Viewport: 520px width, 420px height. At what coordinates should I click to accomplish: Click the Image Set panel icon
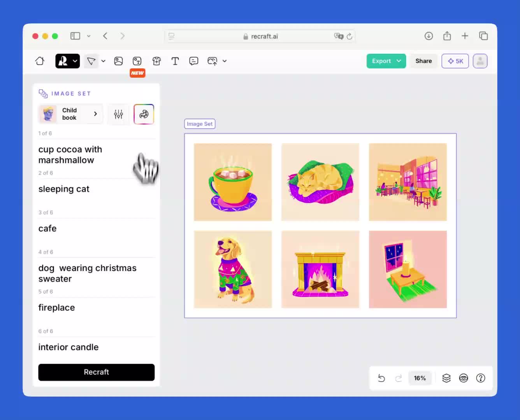tap(43, 93)
